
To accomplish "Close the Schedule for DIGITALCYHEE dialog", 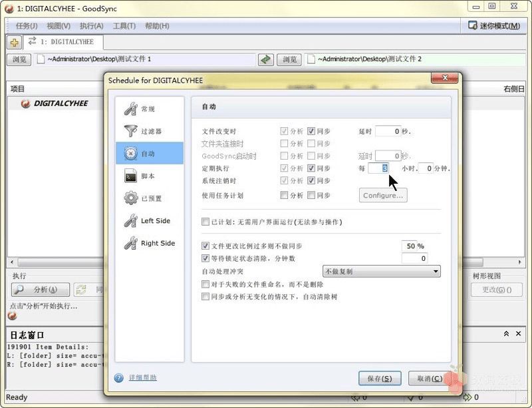I will pyautogui.click(x=445, y=78).
